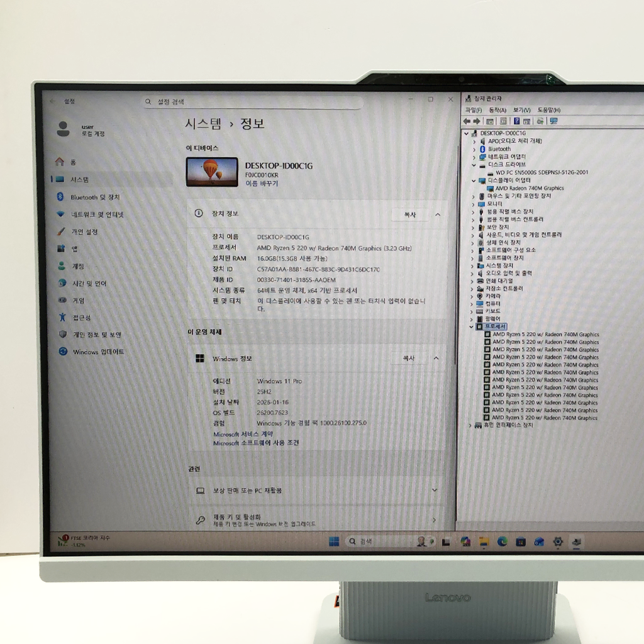
Task: Click the Back arrow in Device Manager toolbar
Action: [x=467, y=121]
